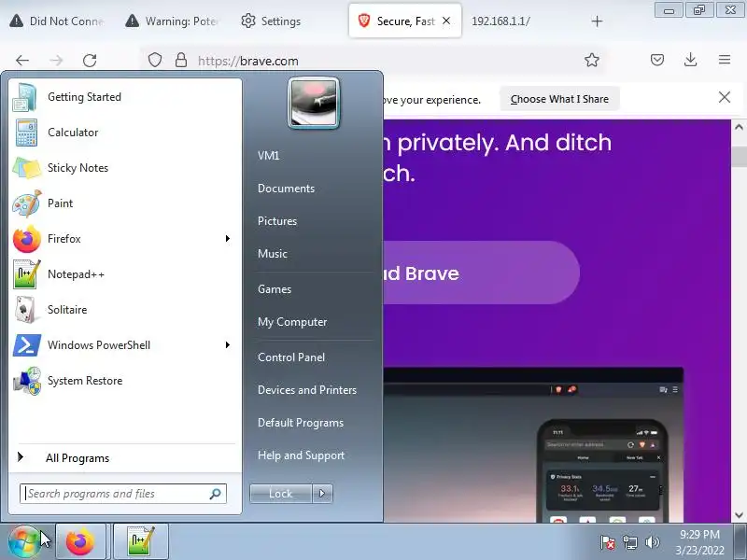Viewport: 747px width, 560px height.
Task: Click the user account picture
Action: (314, 103)
